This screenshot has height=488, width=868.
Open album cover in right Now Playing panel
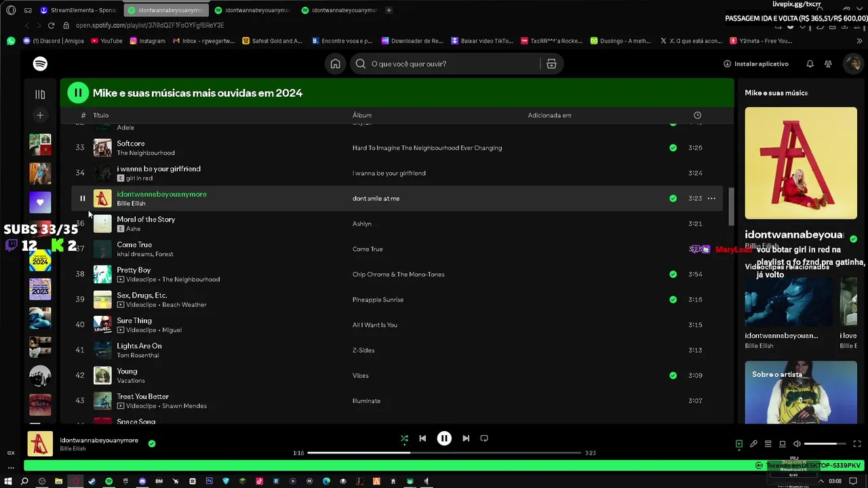801,163
